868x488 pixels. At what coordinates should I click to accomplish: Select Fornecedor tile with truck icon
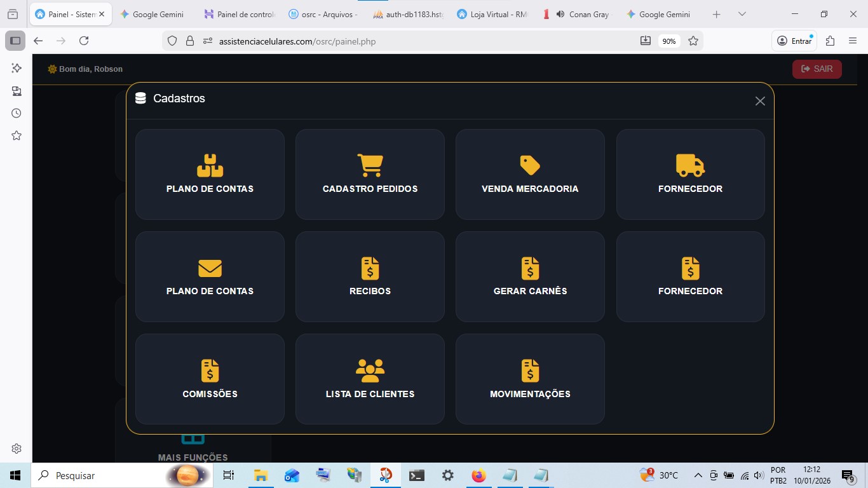pos(690,175)
